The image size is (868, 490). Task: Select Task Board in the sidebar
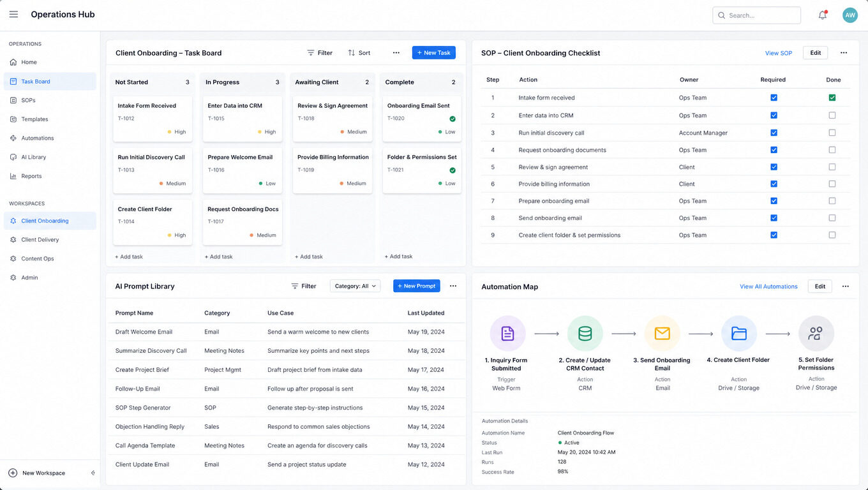[x=50, y=81]
